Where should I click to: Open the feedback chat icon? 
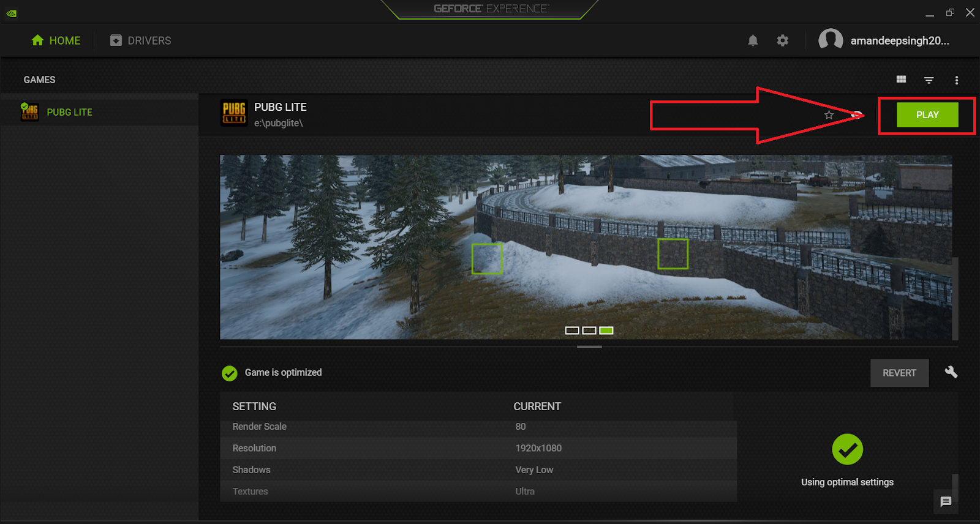[946, 502]
